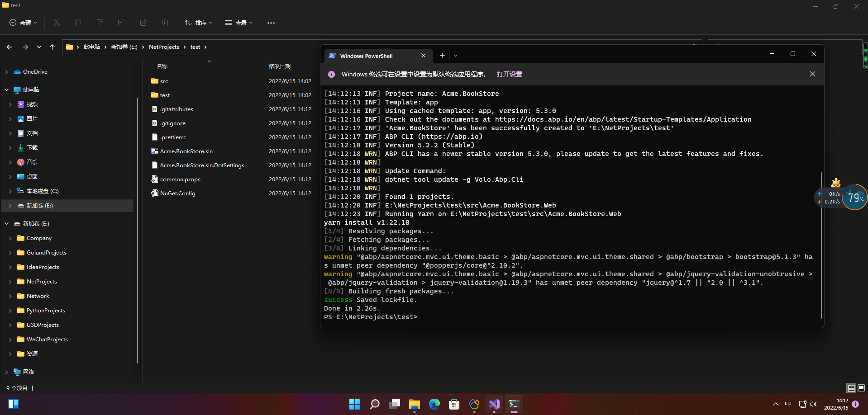Viewport: 868px width, 415px height.
Task: Open WeChatProjects folder in navigation tree
Action: point(47,340)
